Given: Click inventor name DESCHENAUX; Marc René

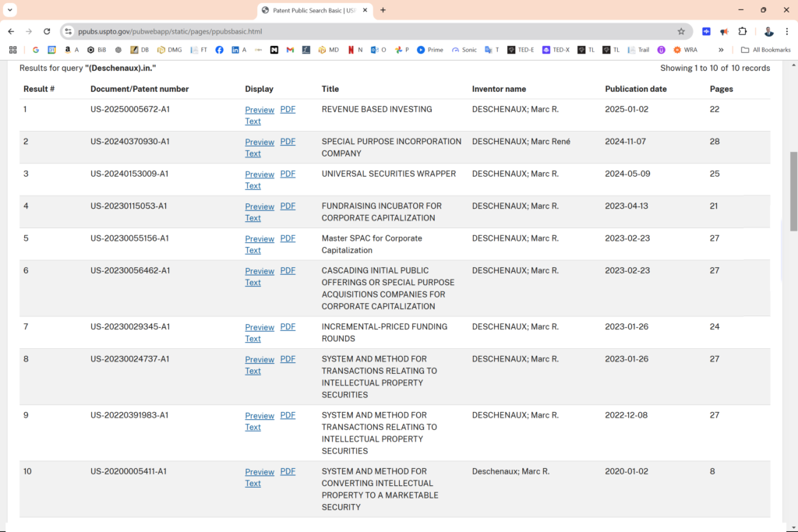Looking at the screenshot, I should click(x=521, y=142).
